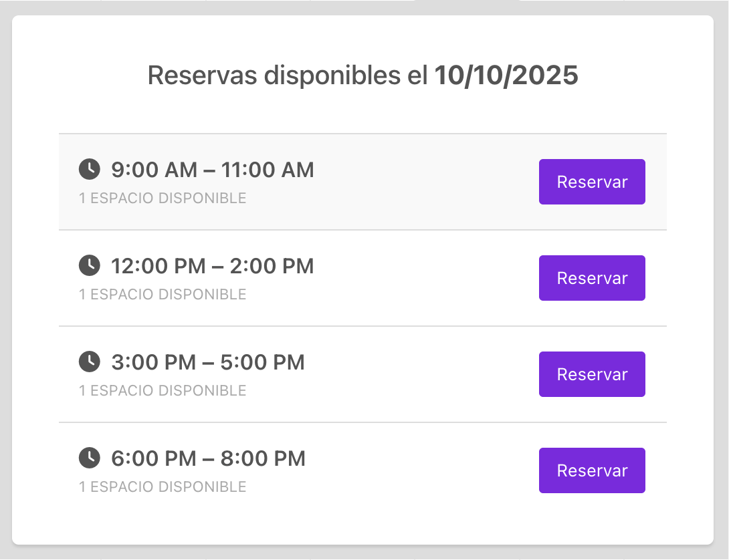Image resolution: width=729 pixels, height=560 pixels.
Task: Click '1 ESPACIO DISPONIBLE' under 12:00 PM slot
Action: point(163,295)
